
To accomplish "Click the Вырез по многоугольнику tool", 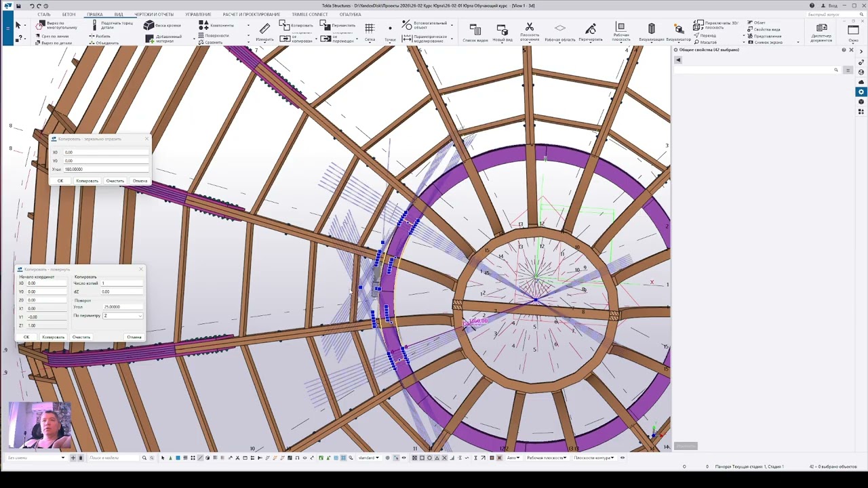I will [56, 25].
